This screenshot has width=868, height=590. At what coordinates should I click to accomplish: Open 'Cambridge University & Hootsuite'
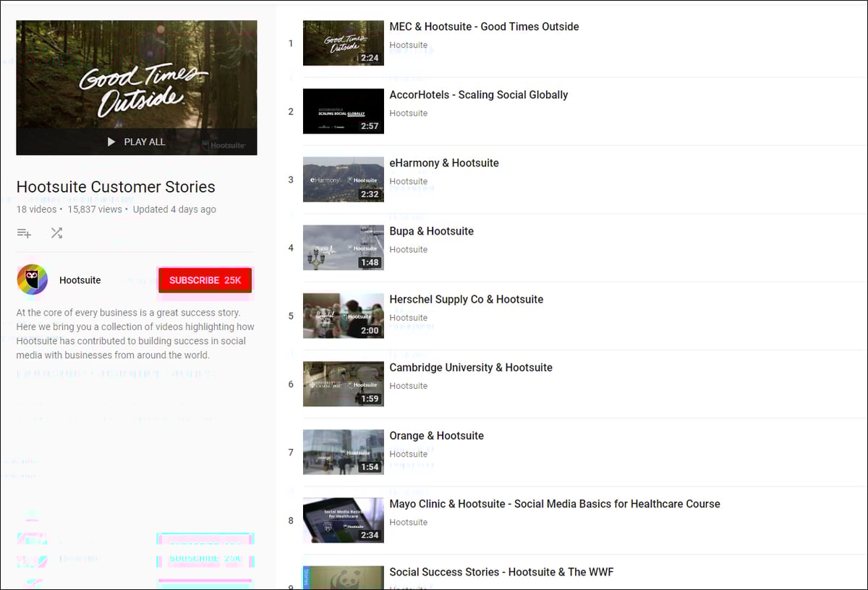pos(471,367)
